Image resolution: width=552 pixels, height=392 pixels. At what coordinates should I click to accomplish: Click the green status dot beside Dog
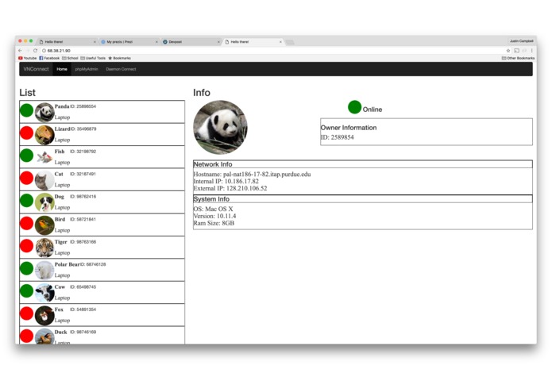click(27, 201)
